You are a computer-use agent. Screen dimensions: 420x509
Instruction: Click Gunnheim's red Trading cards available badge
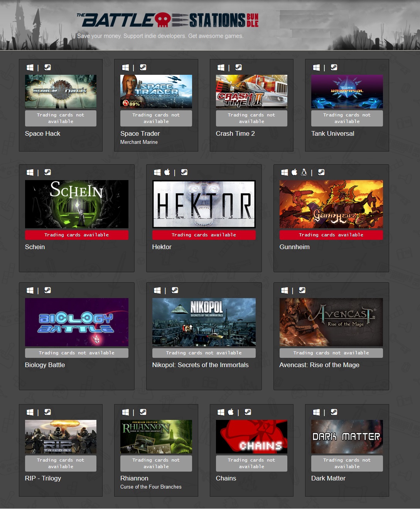331,235
